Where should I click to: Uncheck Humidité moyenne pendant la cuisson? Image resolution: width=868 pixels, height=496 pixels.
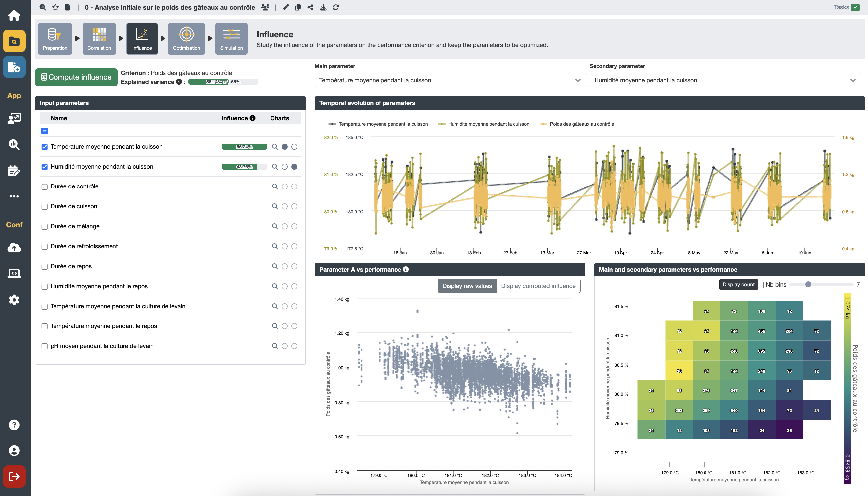(44, 167)
